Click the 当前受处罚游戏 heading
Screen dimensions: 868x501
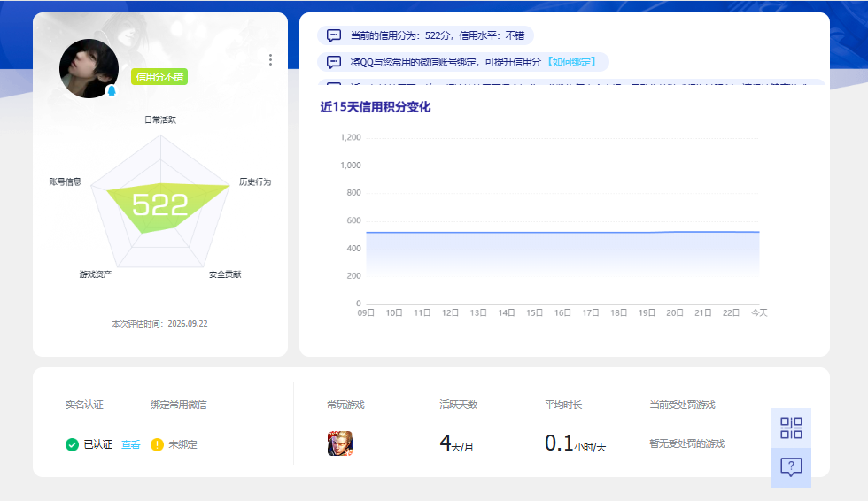pos(682,405)
